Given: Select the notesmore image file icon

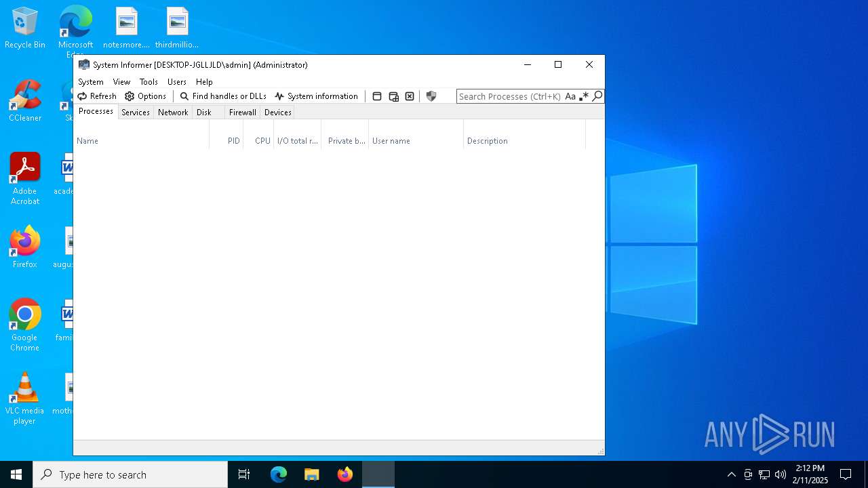Looking at the screenshot, I should 126,28.
